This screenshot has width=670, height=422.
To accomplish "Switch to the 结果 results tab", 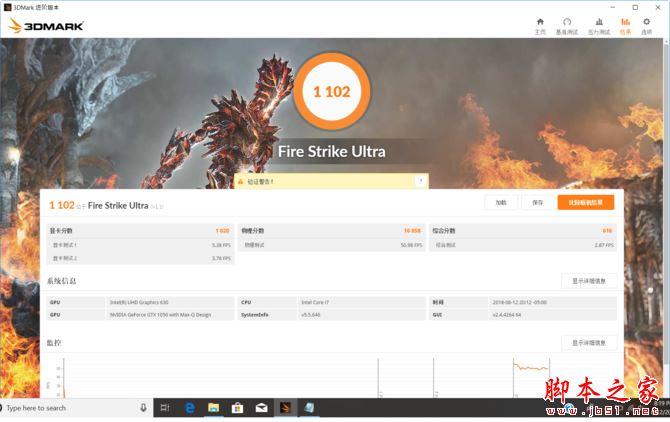I will (625, 26).
